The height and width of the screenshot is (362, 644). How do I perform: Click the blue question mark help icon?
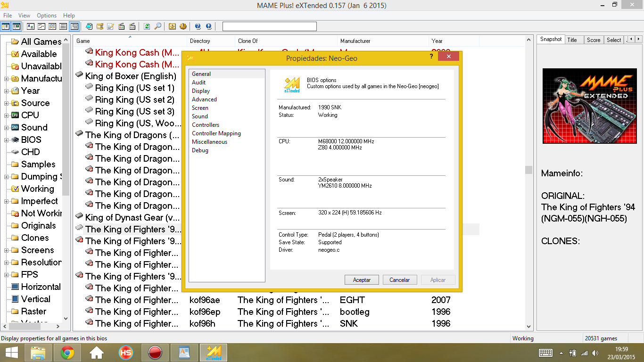(x=198, y=26)
